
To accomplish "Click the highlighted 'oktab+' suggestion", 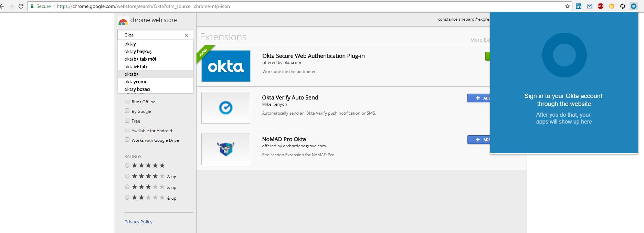I will (155, 74).
